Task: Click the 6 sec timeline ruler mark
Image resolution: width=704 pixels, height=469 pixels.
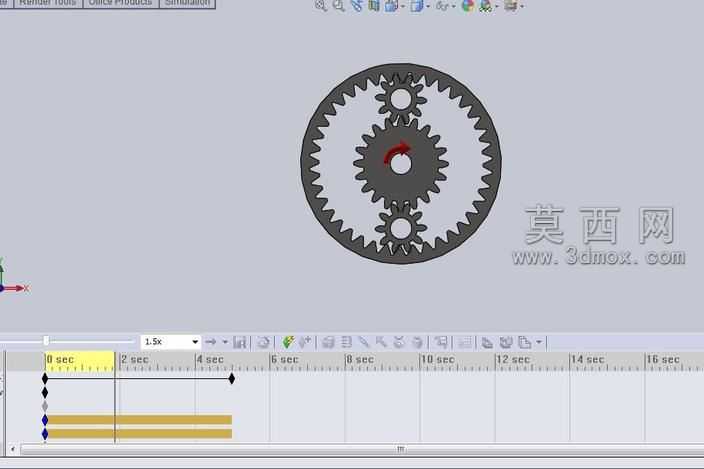Action: [285, 359]
